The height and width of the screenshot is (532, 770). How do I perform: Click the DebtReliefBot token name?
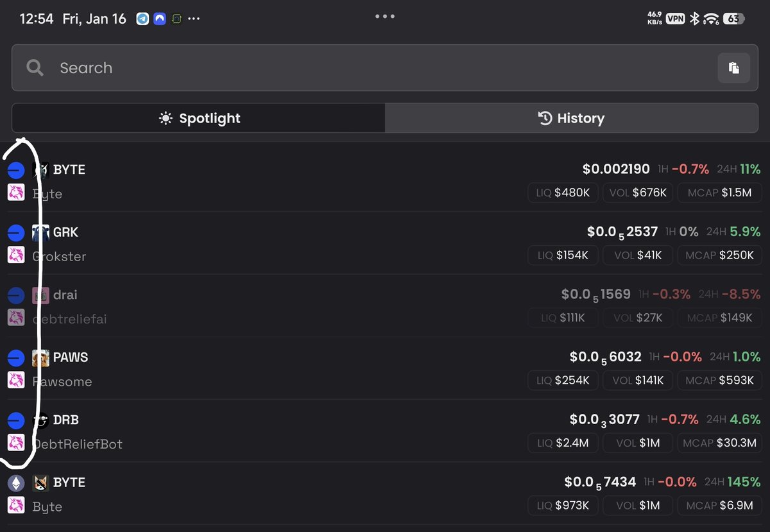point(78,444)
